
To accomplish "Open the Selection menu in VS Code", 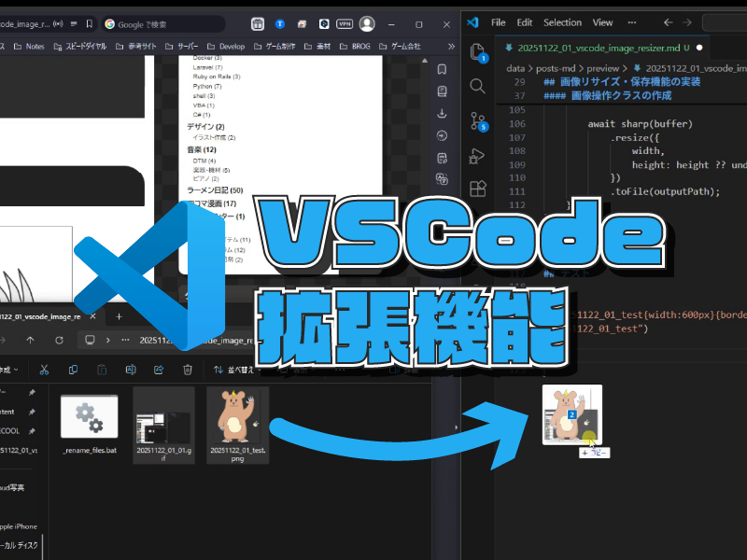I will tap(562, 22).
